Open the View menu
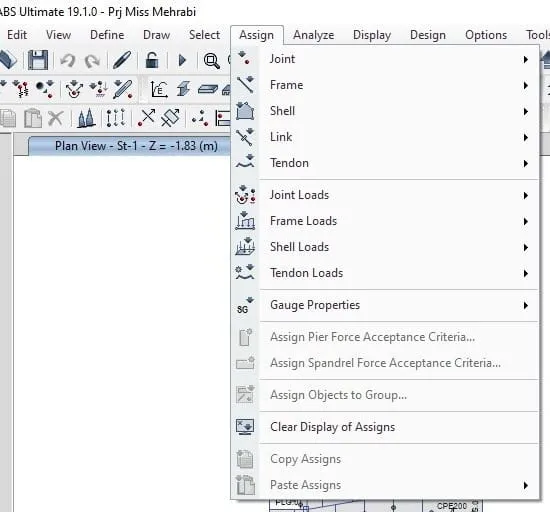Image resolution: width=550 pixels, height=512 pixels. click(x=59, y=35)
